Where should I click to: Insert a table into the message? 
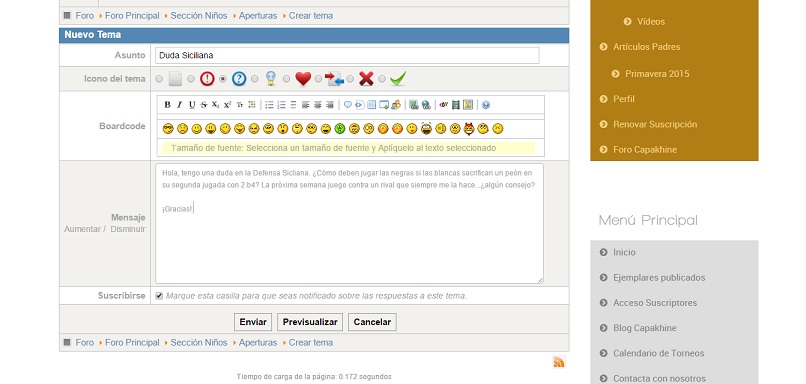click(x=372, y=105)
